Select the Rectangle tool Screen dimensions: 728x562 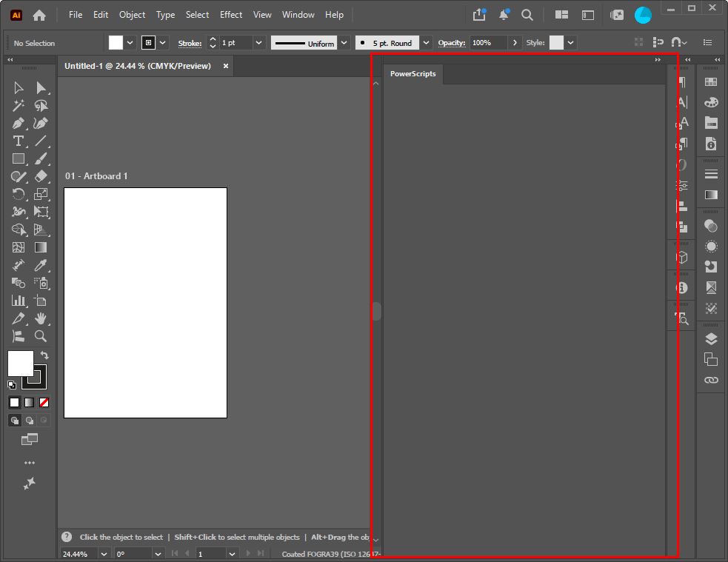click(x=19, y=158)
